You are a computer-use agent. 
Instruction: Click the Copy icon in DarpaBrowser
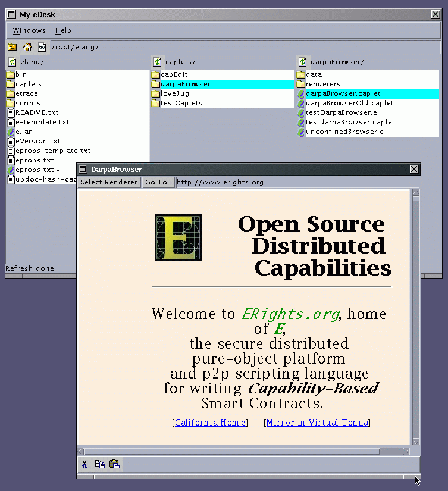(100, 464)
